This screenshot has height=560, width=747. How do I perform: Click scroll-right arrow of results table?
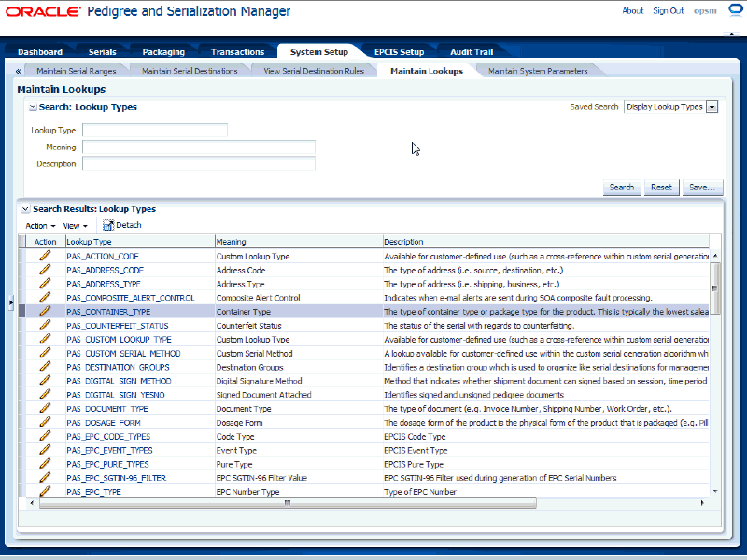pos(702,503)
